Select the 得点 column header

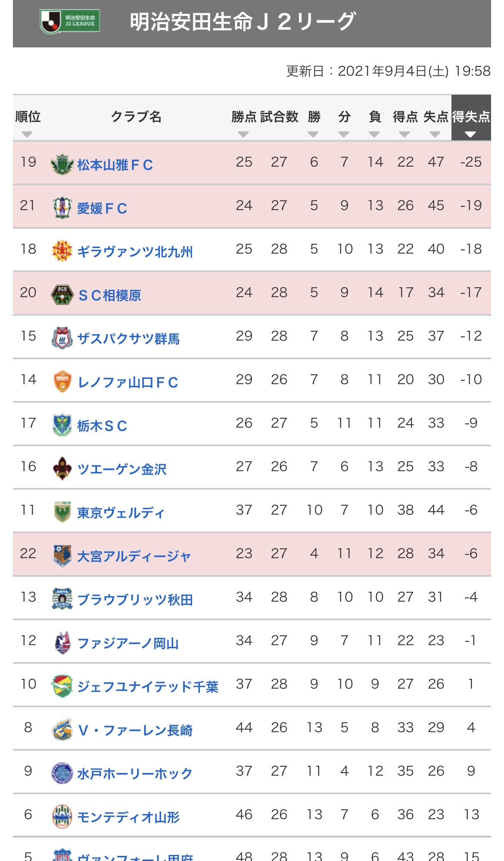click(405, 117)
